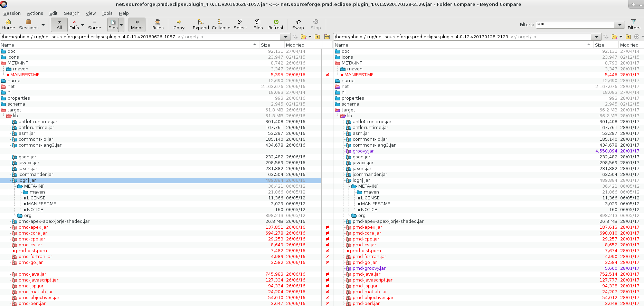
Task: Open the Sessions dropdown arrow
Action: [43, 25]
